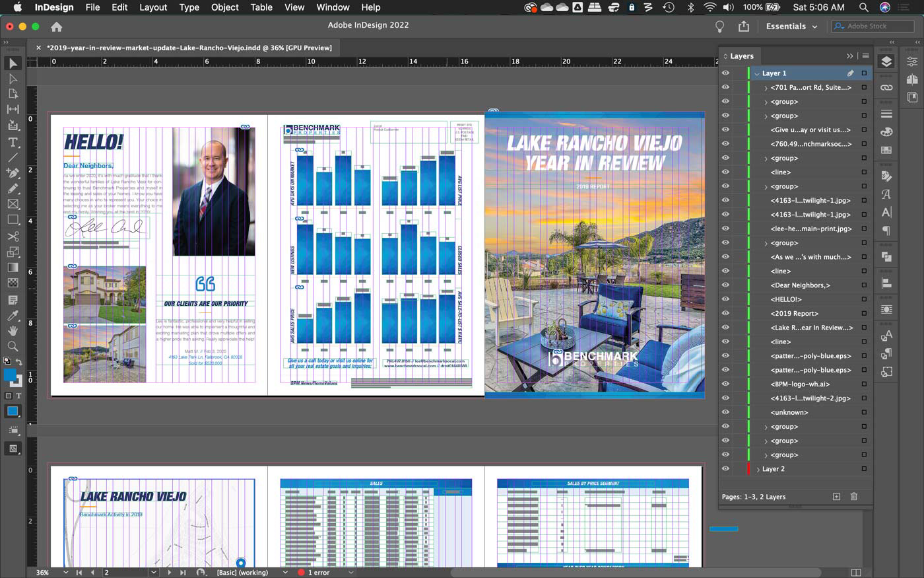The height and width of the screenshot is (578, 924).
Task: Toggle visibility of Layer 2
Action: (x=725, y=469)
